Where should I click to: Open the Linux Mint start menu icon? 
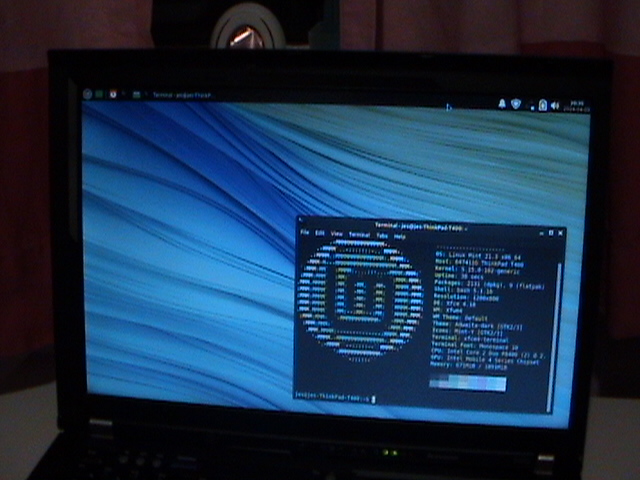tap(87, 94)
